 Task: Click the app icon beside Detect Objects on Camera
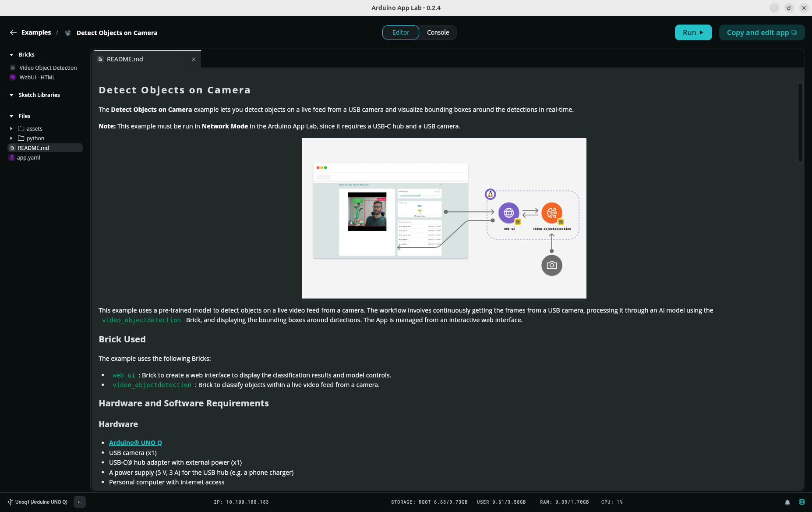coord(67,33)
